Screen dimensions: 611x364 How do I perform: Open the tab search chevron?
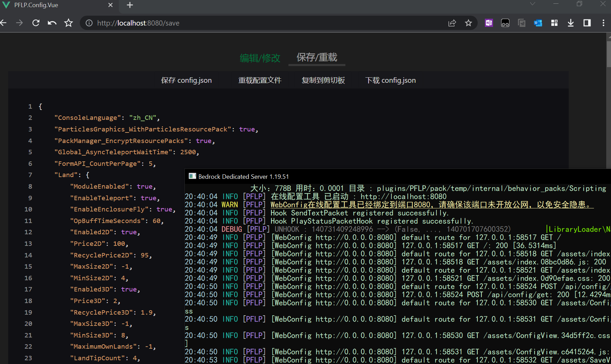click(x=533, y=4)
